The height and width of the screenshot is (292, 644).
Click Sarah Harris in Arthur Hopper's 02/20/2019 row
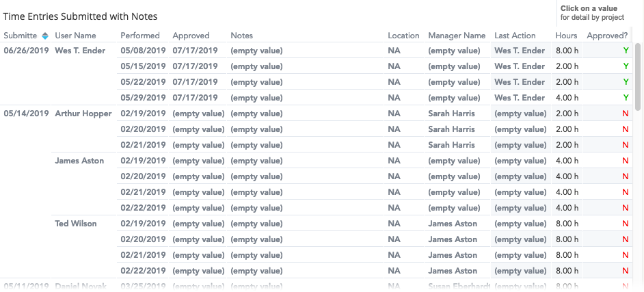click(451, 129)
